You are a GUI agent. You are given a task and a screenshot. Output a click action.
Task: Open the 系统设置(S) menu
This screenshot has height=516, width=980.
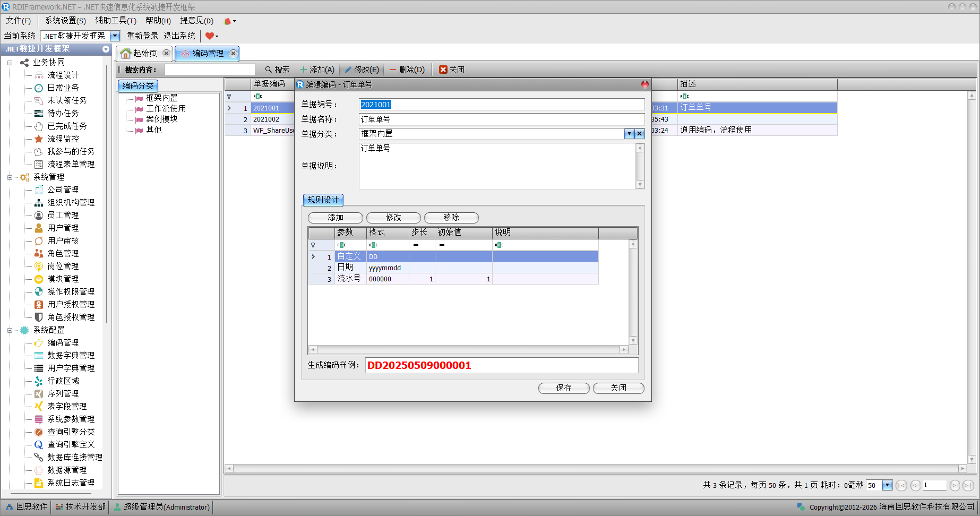(x=65, y=21)
